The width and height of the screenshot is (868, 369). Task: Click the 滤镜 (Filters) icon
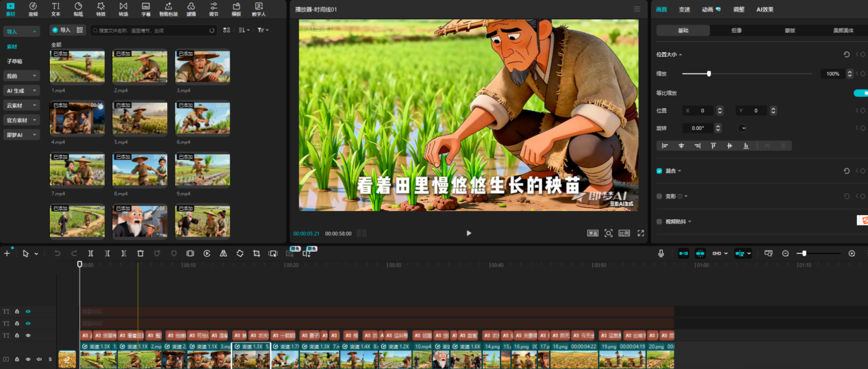point(191,9)
